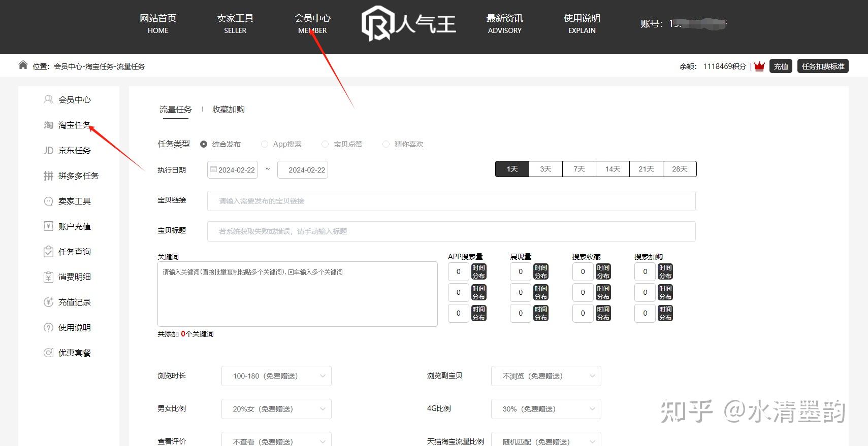Viewport: 868px width, 446px height.
Task: Open the 4G比例 dropdown
Action: click(546, 409)
